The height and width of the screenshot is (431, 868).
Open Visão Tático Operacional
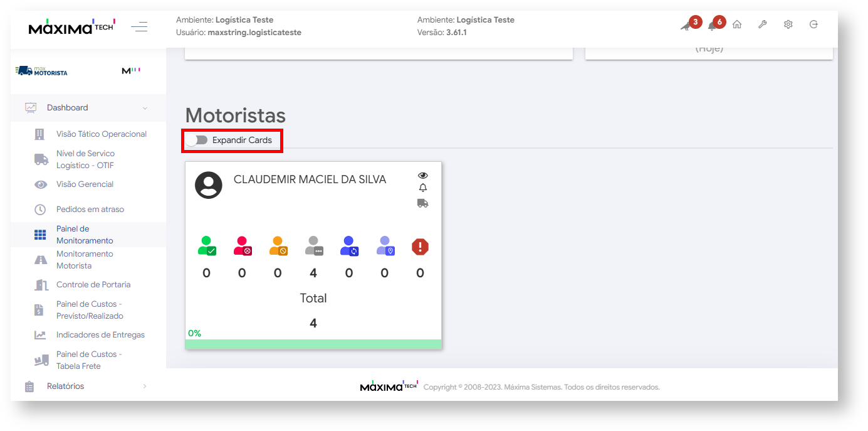coord(102,134)
